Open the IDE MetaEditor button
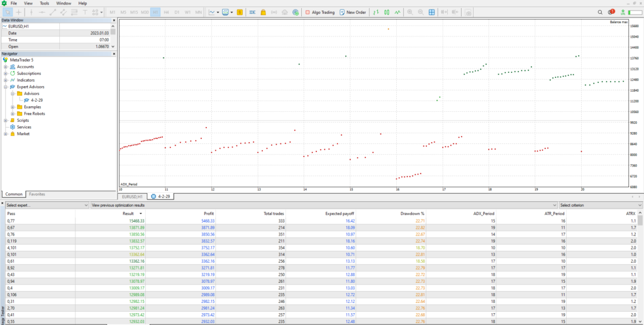Image resolution: width=644 pixels, height=325 pixels. click(252, 12)
